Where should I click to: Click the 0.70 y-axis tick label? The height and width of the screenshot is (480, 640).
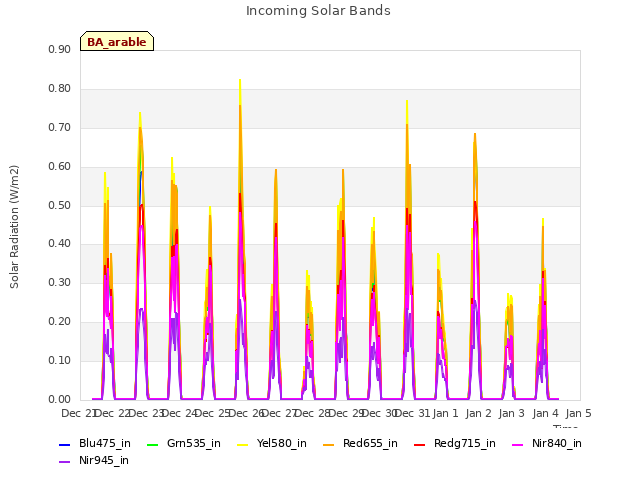point(60,127)
